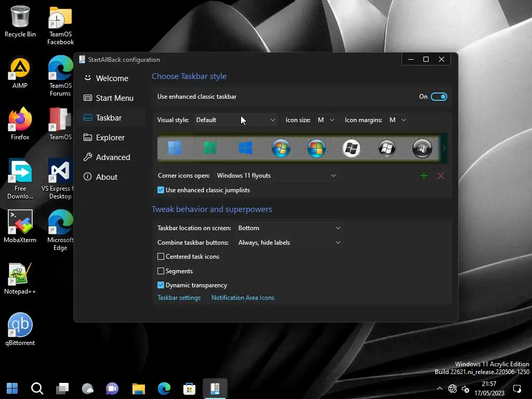Open the qBittorrent desktop shortcut
The height and width of the screenshot is (399, 532).
pyautogui.click(x=20, y=329)
